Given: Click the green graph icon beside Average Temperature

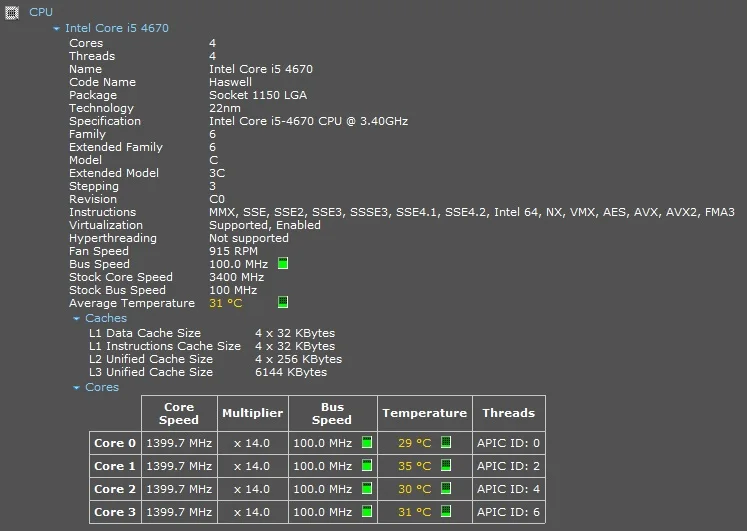Looking at the screenshot, I should click(283, 302).
